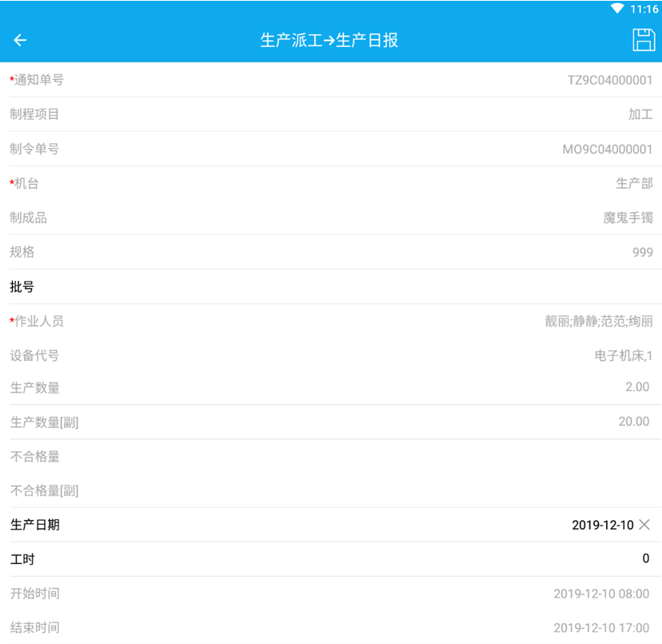Tap the 不合格量[副] field
The width and height of the screenshot is (662, 644).
pos(331,490)
